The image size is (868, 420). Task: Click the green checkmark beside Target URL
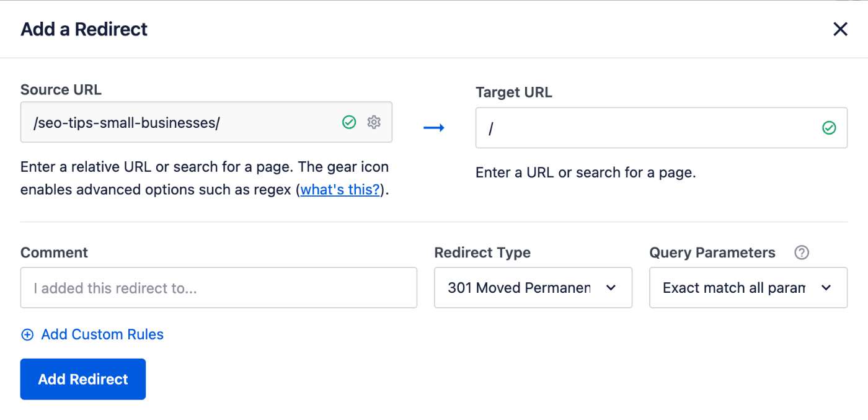point(829,128)
